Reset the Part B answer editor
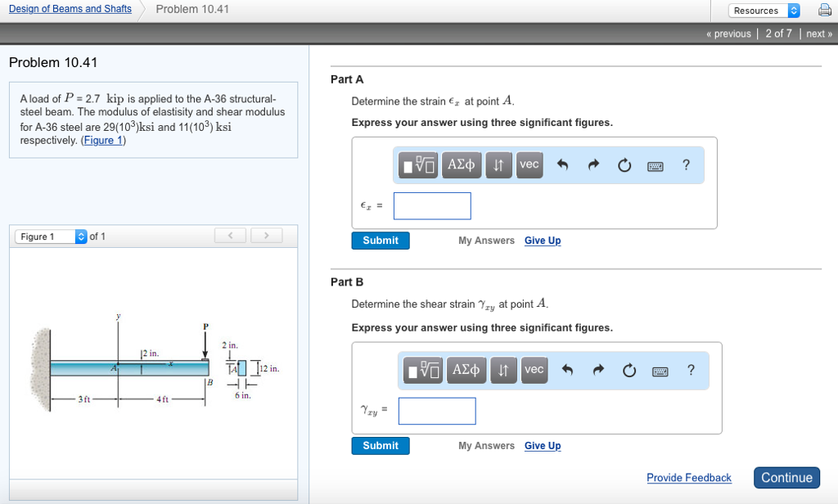Image resolution: width=838 pixels, height=504 pixels. click(629, 371)
